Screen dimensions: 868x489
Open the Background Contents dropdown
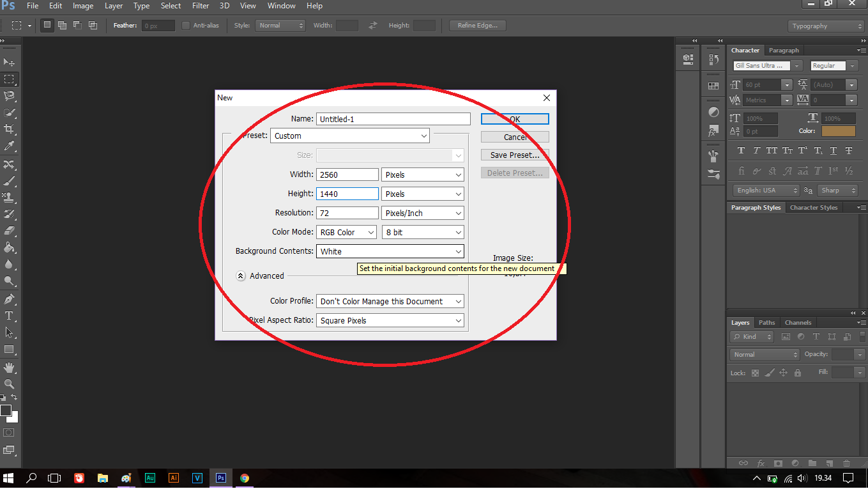click(x=390, y=251)
